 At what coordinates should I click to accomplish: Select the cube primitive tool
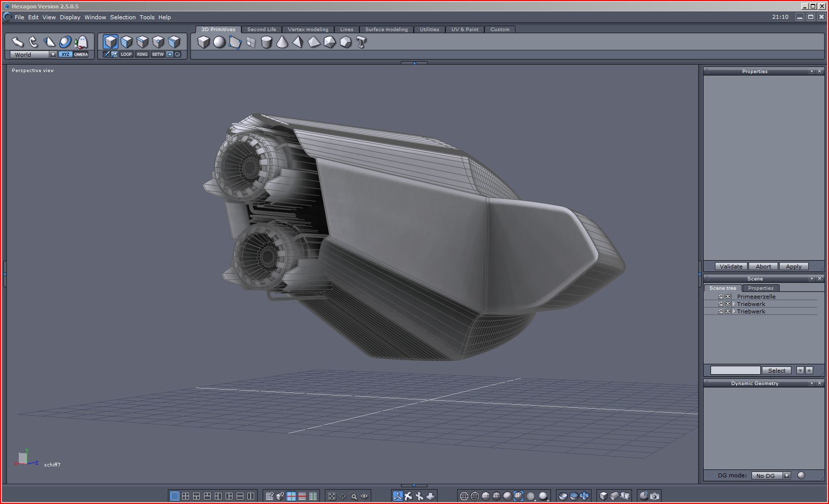[203, 42]
